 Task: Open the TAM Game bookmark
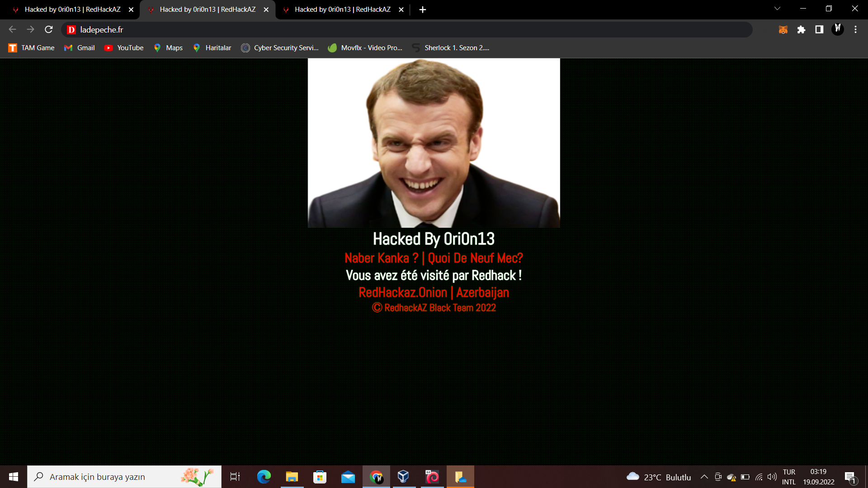click(31, 48)
